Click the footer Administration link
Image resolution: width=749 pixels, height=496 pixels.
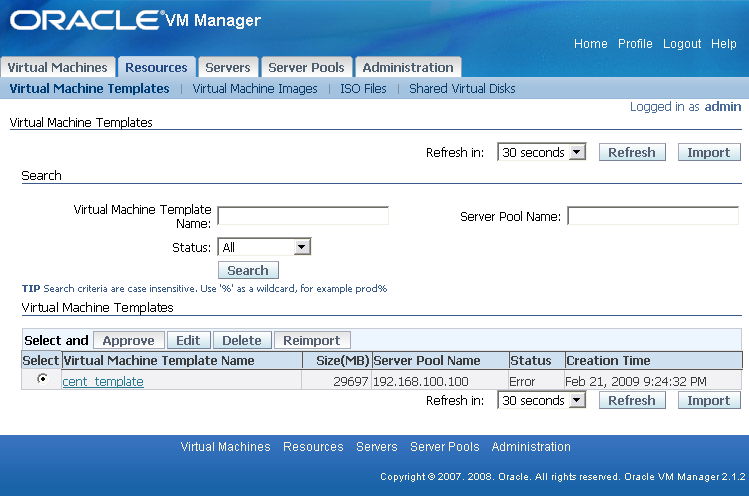(x=531, y=447)
